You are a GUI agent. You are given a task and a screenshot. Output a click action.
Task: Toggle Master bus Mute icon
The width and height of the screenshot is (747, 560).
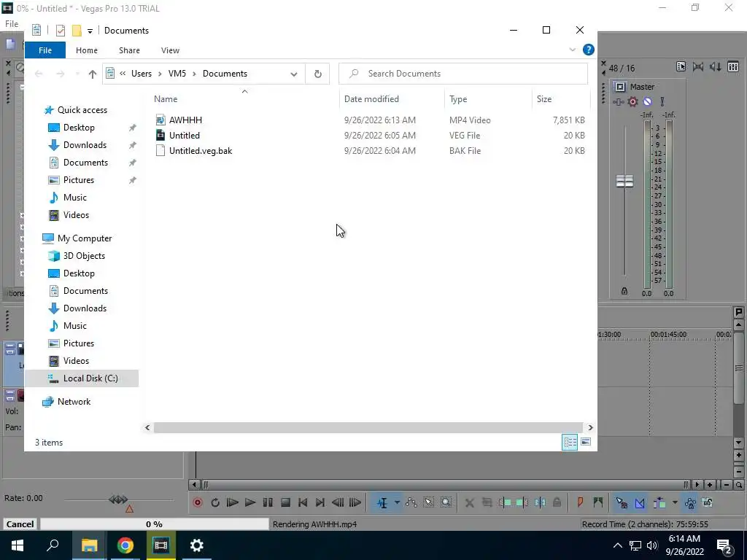tap(648, 101)
